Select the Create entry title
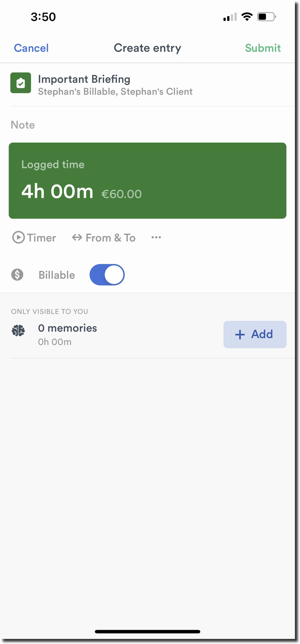Image resolution: width=300 pixels, height=644 pixels. tap(148, 48)
